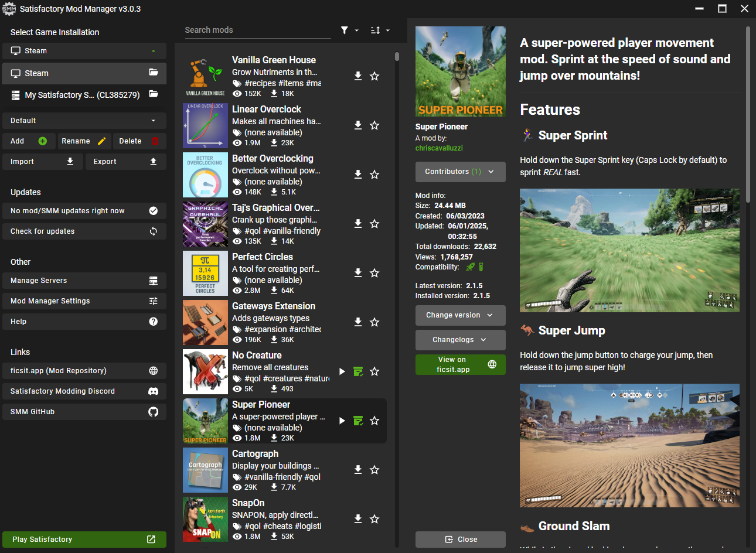Close the mod details panel
This screenshot has height=553, width=756.
coord(461,540)
